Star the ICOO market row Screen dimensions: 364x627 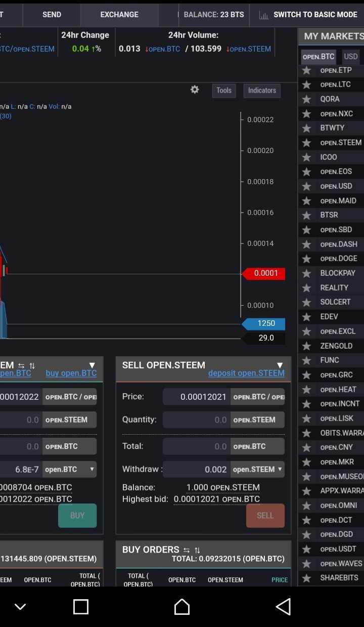(x=306, y=157)
